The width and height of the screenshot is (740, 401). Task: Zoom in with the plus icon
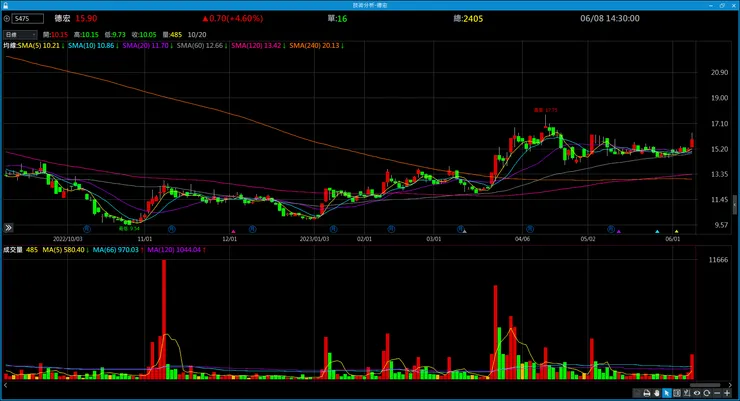pyautogui.click(x=727, y=393)
